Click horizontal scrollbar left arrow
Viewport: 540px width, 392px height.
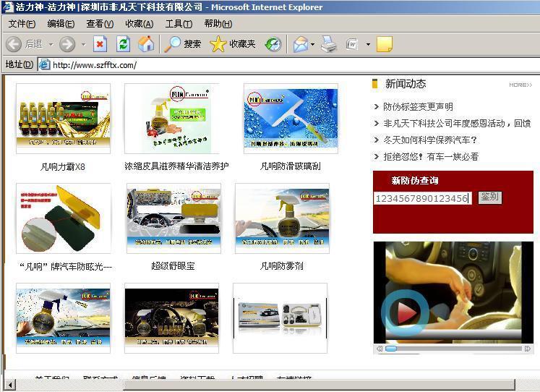coord(11,385)
